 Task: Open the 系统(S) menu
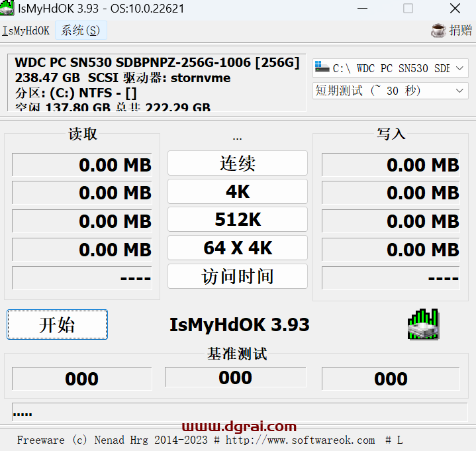click(81, 30)
